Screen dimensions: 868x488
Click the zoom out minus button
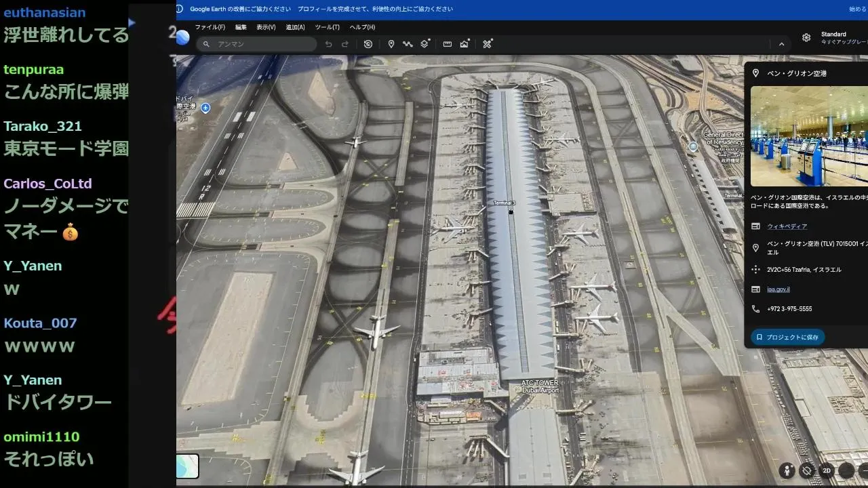pos(863,470)
